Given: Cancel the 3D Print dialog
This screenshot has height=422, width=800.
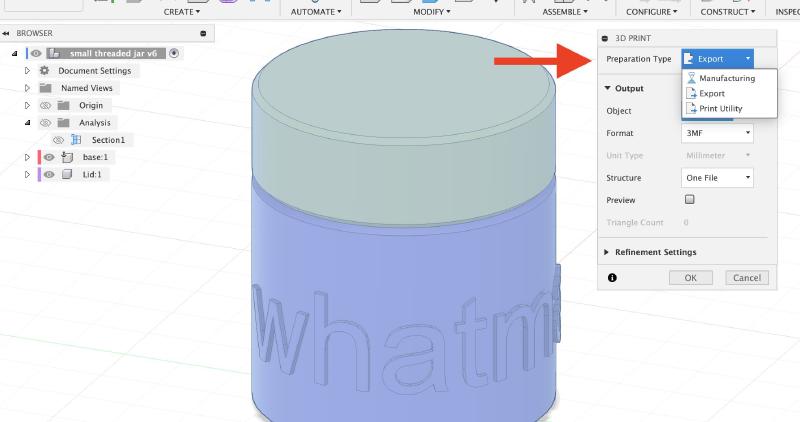Looking at the screenshot, I should (747, 278).
